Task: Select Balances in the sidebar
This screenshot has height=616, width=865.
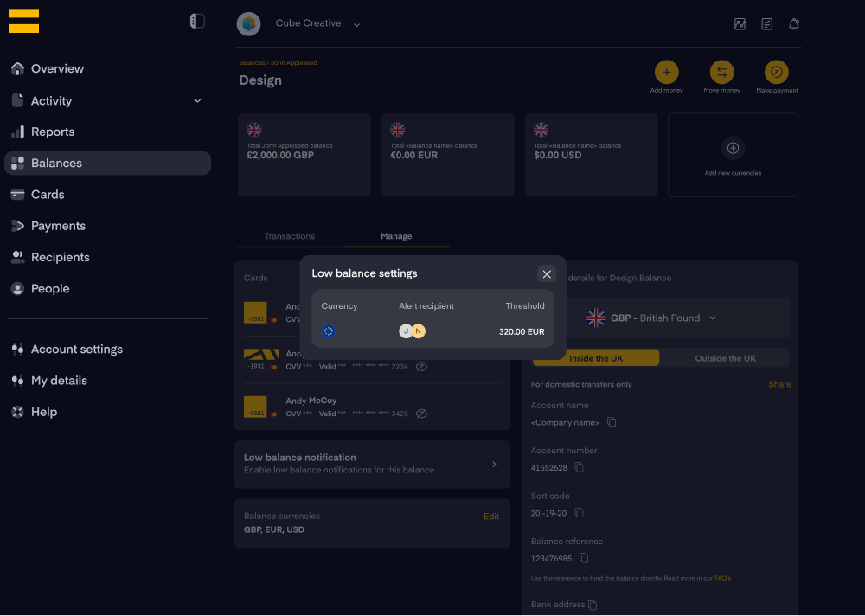Action: click(x=107, y=164)
